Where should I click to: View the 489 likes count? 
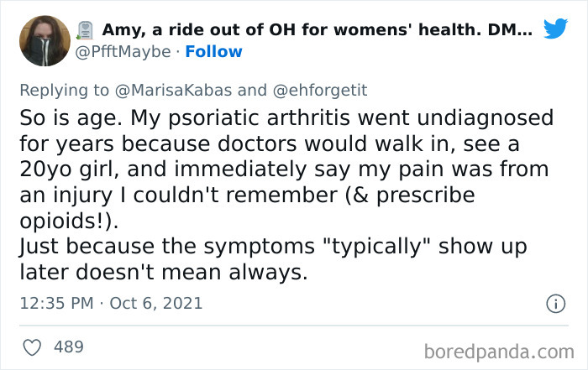click(x=68, y=346)
